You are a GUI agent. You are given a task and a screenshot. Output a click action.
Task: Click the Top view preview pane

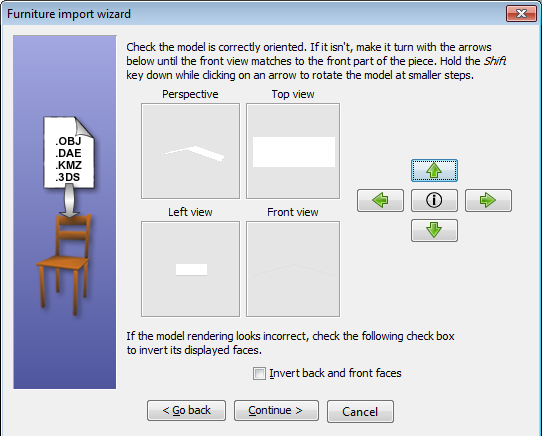pyautogui.click(x=293, y=151)
